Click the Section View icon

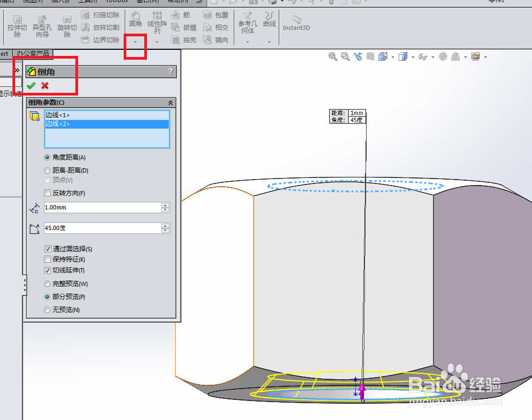[x=370, y=56]
